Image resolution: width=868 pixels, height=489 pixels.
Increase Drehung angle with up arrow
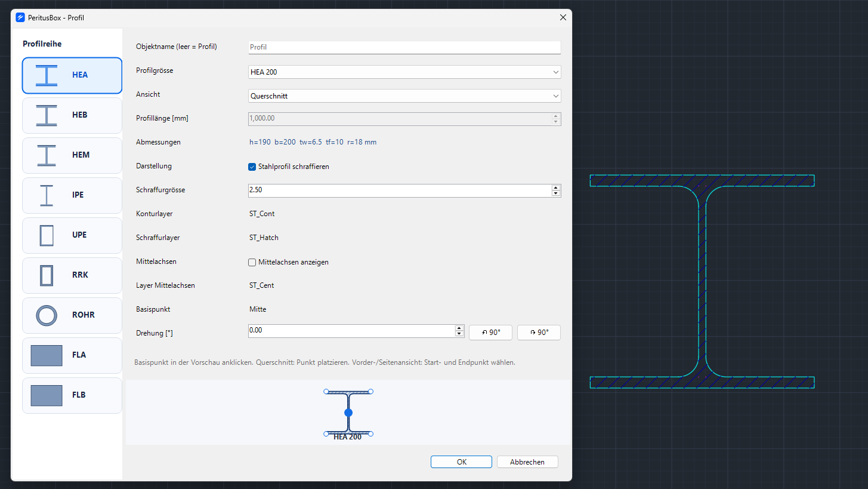[x=459, y=328]
